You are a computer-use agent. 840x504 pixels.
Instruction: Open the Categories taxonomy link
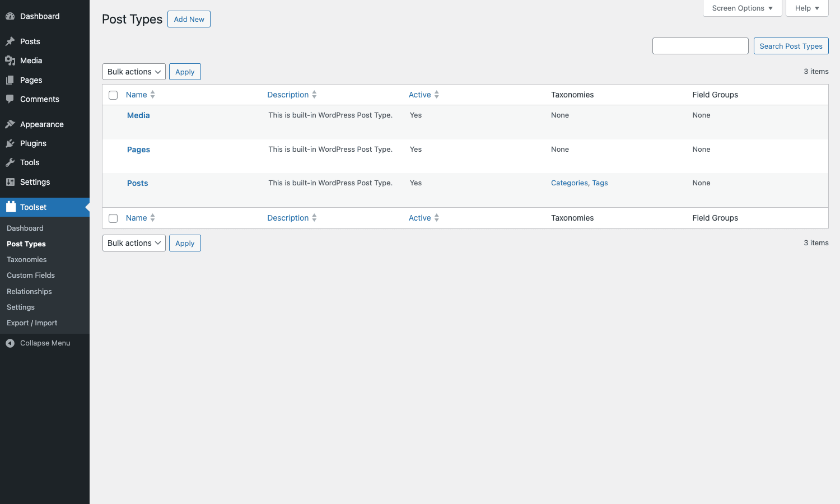point(570,183)
